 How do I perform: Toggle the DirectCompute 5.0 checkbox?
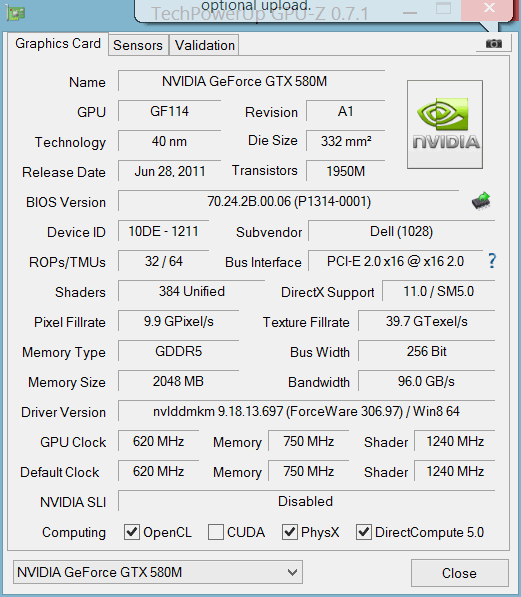364,532
